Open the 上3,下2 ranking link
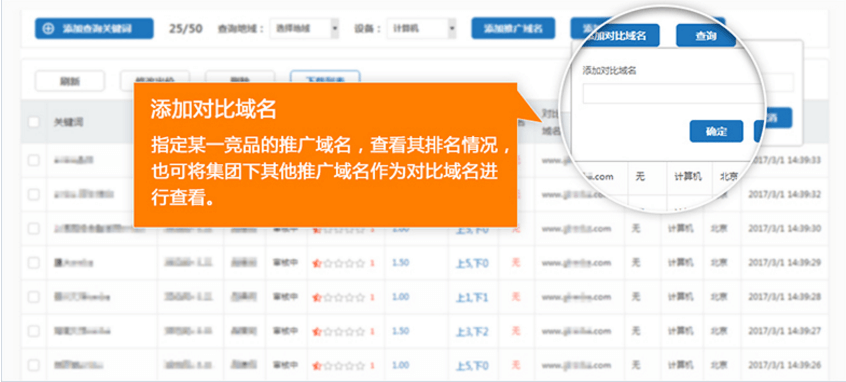This screenshot has width=846, height=382. (472, 332)
